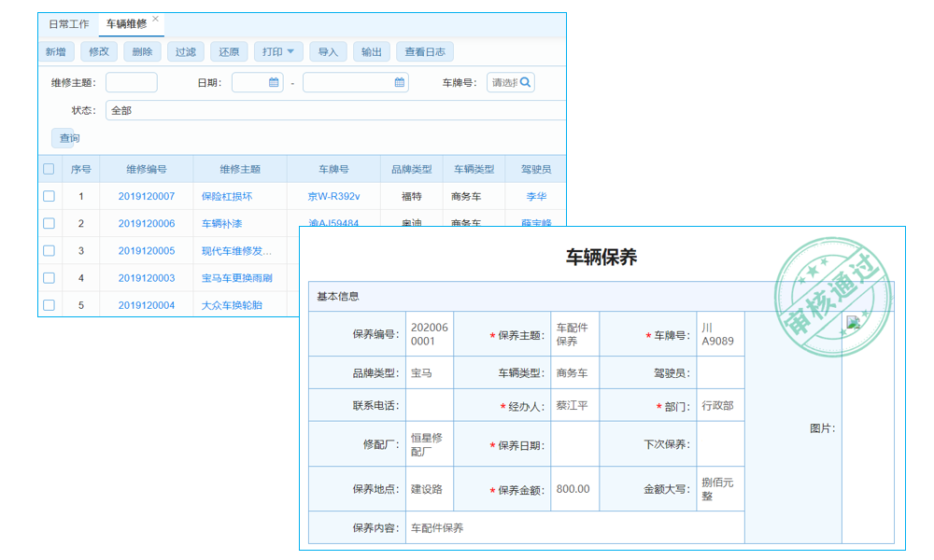934x560 pixels.
Task: Expand the 打印 print dropdown arrow
Action: [292, 51]
